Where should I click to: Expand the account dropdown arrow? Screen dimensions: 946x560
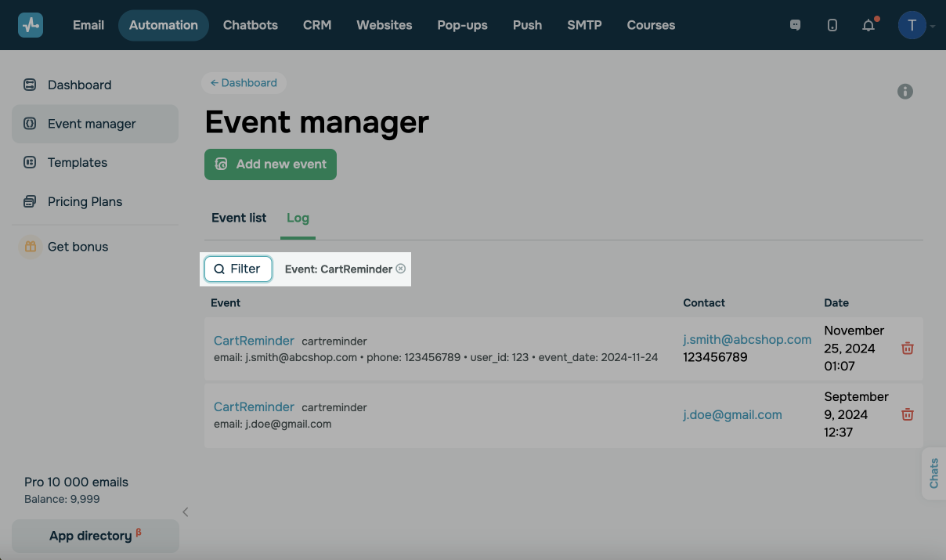click(933, 27)
